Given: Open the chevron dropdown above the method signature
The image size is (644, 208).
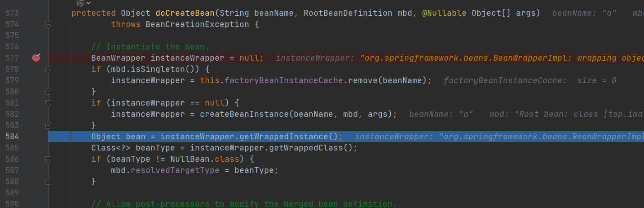Looking at the screenshot, I should (x=88, y=3).
